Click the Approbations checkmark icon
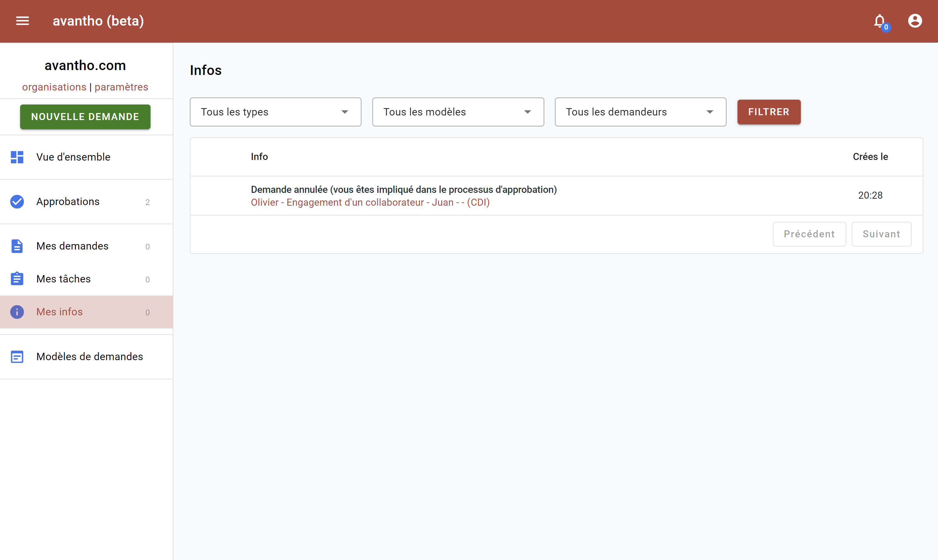This screenshot has width=938, height=560. (17, 201)
